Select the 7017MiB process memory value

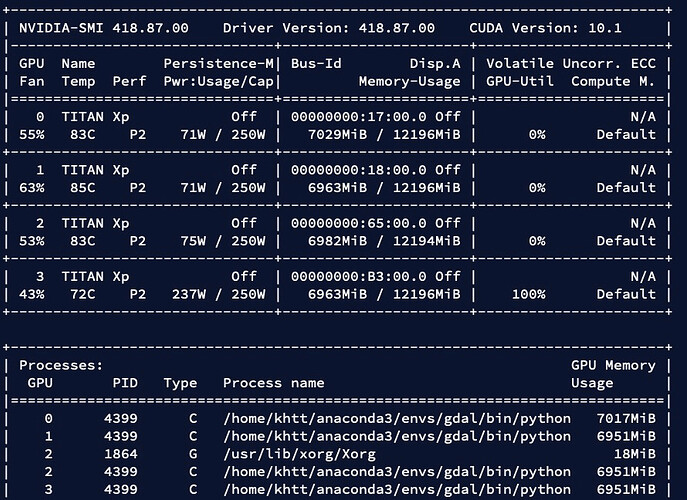coord(622,418)
